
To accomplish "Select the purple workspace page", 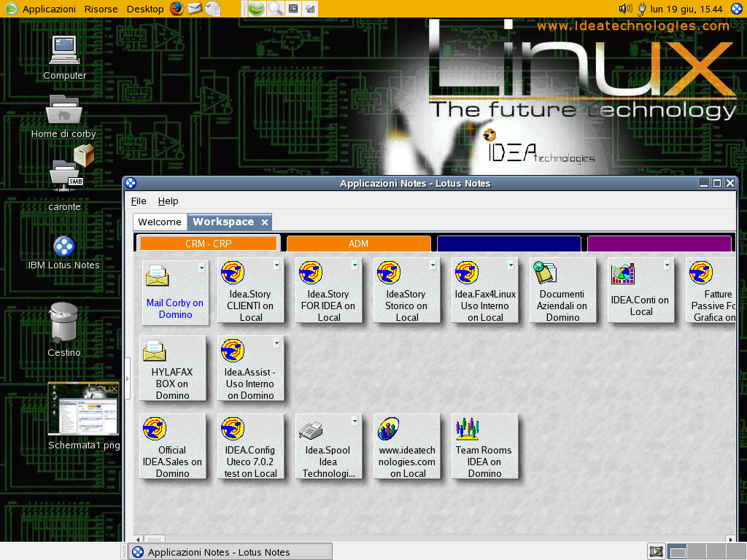I will coord(659,244).
